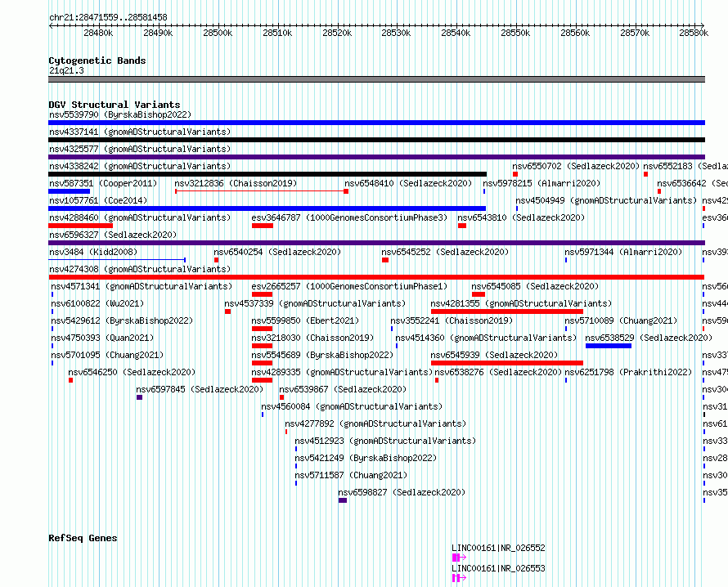Image resolution: width=728 pixels, height=587 pixels.
Task: Click the red marker of nsv4537339
Action: pyautogui.click(x=228, y=311)
